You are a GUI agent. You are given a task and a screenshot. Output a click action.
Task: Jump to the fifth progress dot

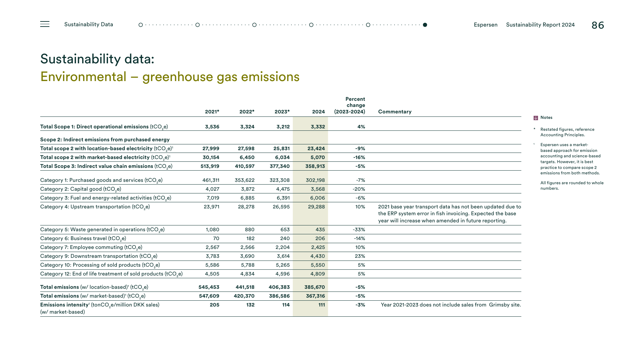(368, 25)
